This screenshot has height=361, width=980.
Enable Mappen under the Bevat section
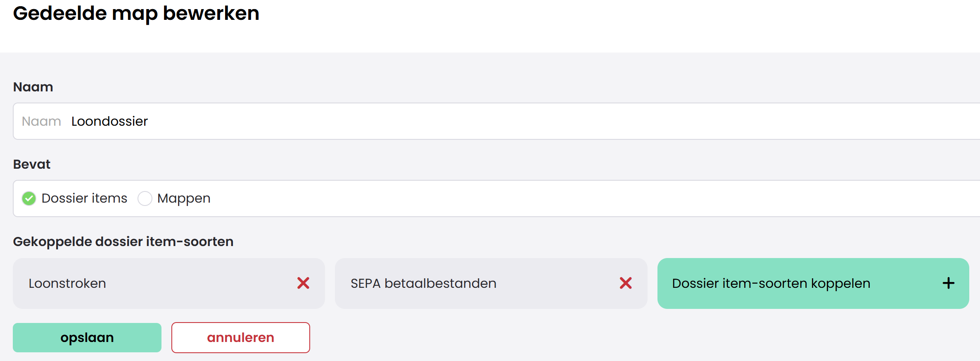pyautogui.click(x=145, y=198)
